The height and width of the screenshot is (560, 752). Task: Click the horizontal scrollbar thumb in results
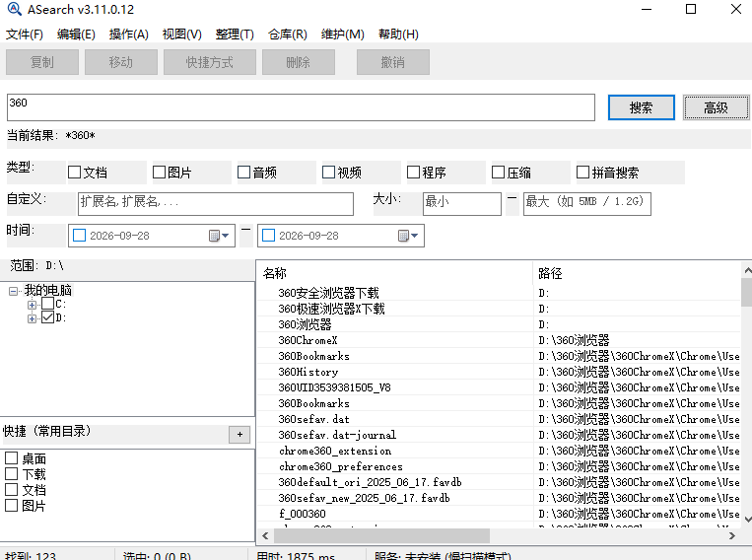(x=380, y=535)
